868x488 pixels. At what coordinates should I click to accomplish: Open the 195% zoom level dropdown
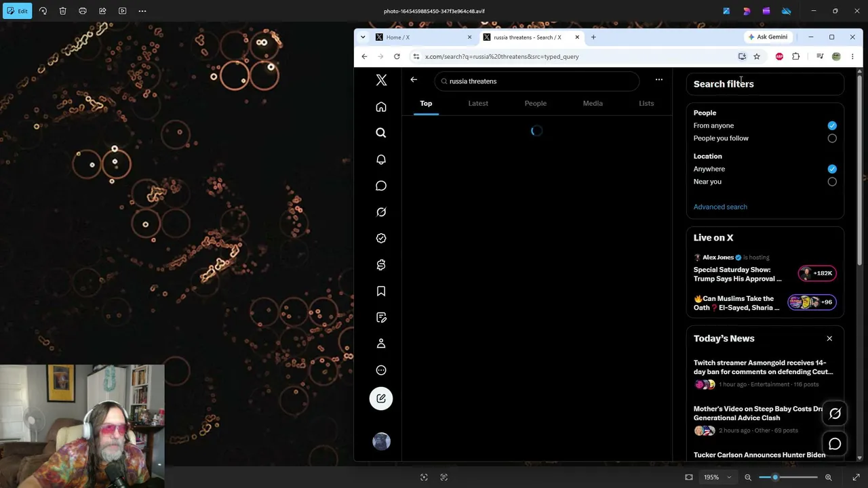[717, 477]
